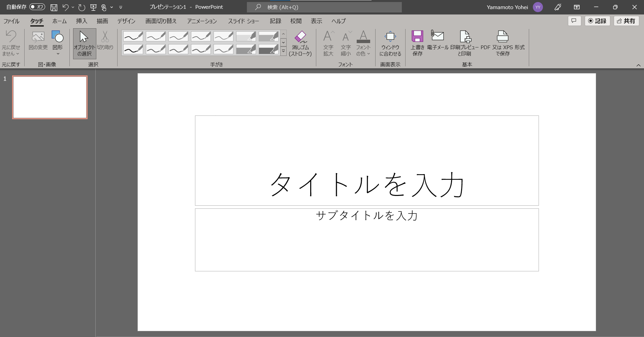This screenshot has width=644, height=337.
Task: Collapse the ribbon chevron
Action: (638, 65)
